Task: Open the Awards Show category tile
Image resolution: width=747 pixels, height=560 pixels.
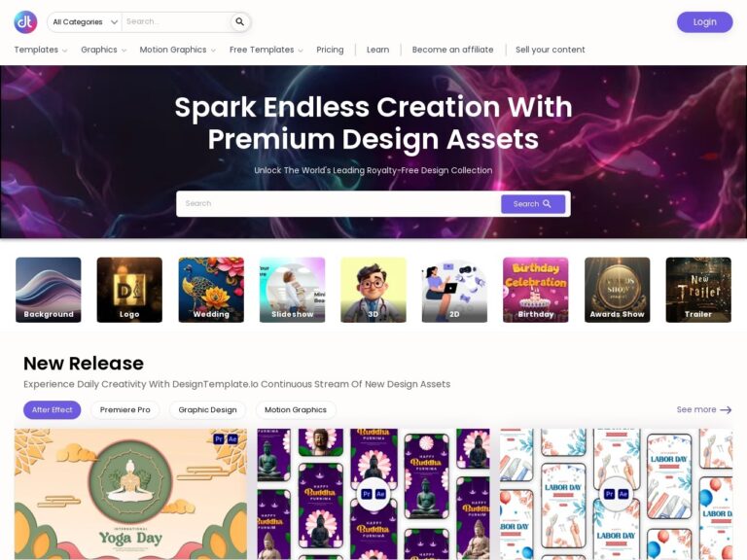Action: click(617, 290)
